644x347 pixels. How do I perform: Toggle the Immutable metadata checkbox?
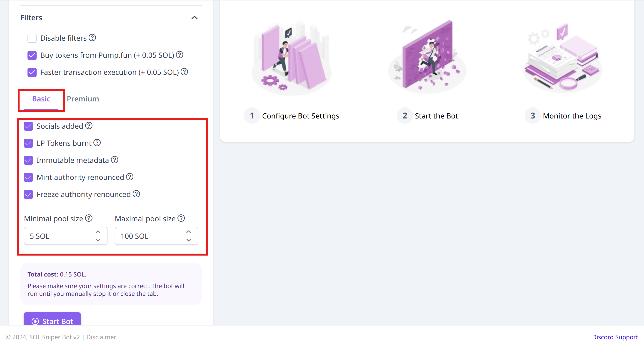coord(29,160)
